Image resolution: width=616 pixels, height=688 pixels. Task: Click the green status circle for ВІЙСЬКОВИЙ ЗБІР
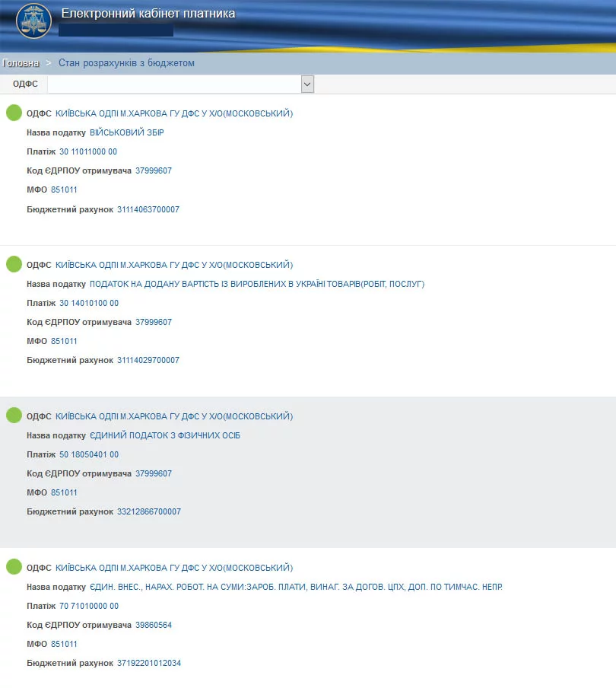click(14, 113)
